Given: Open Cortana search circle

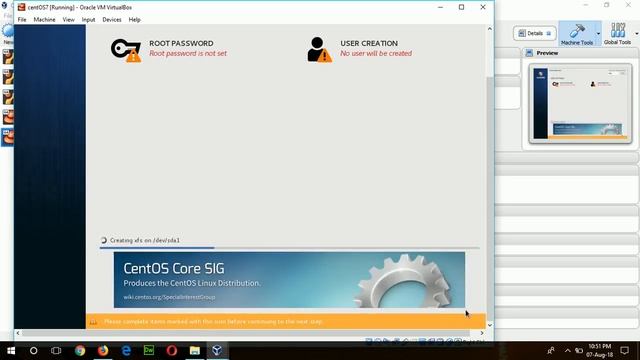Looking at the screenshot, I should tap(33, 351).
